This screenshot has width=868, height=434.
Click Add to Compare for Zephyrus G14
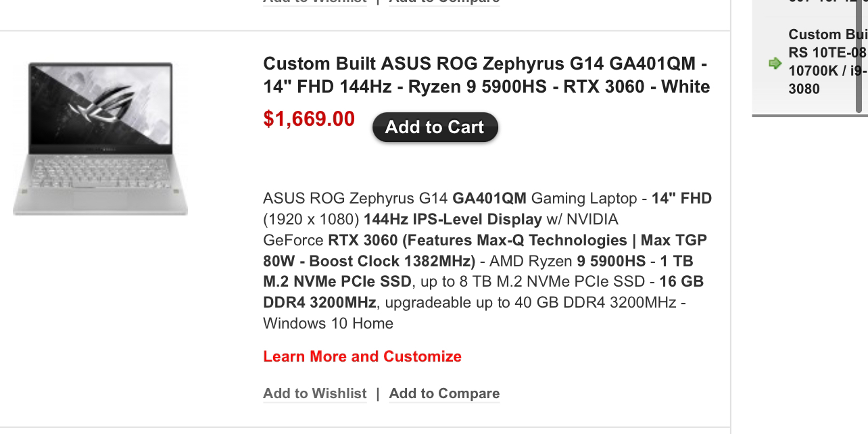click(x=444, y=393)
